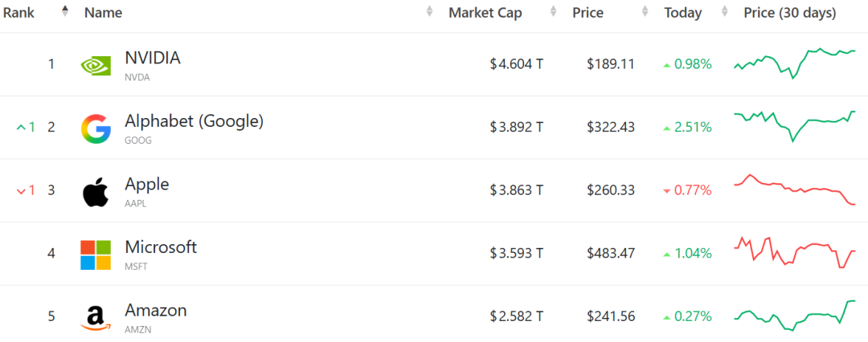Click the green up triangle beside 0.98%

(666, 65)
